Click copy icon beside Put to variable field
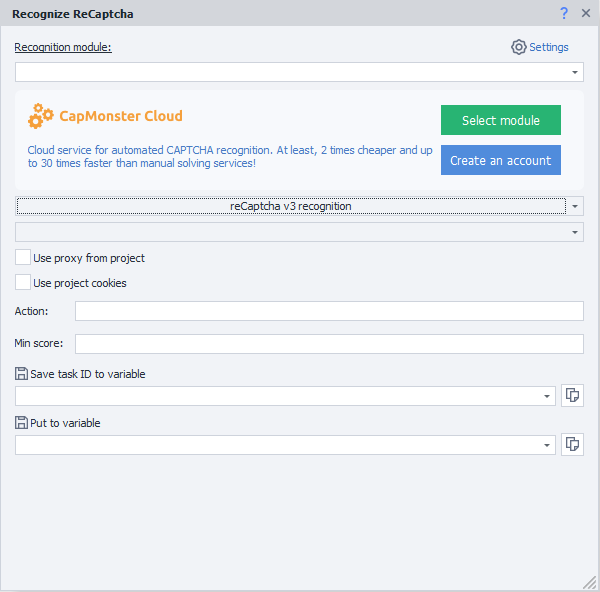This screenshot has height=592, width=600. point(572,445)
